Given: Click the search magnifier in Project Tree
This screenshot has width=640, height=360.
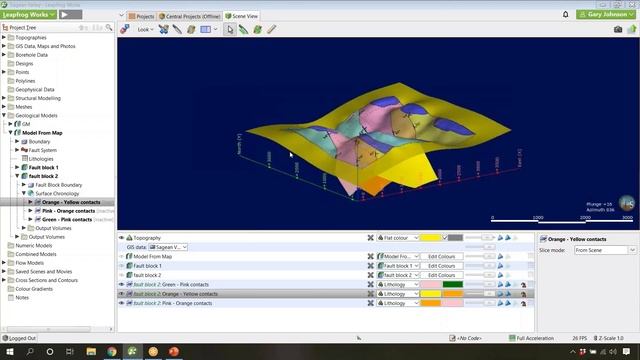Looking at the screenshot, I should click(109, 27).
